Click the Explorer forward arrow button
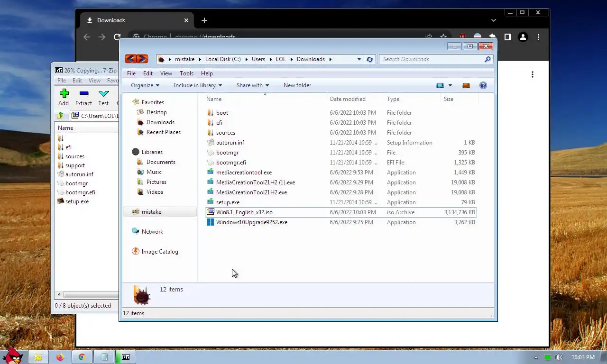 tap(142, 59)
